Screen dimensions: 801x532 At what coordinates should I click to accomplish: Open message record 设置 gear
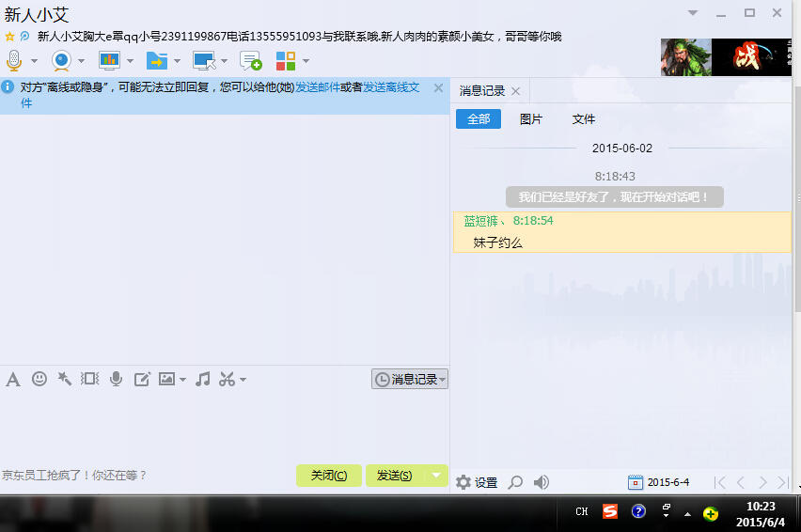click(x=476, y=482)
